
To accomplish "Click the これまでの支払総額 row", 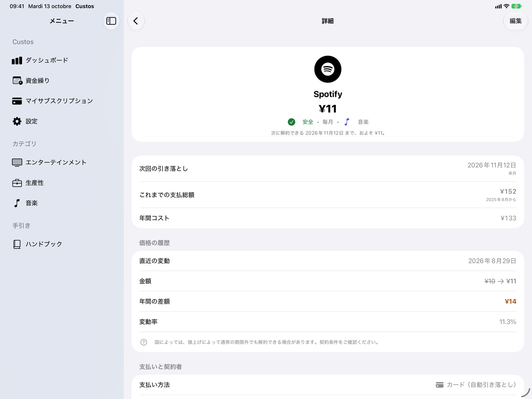I will click(x=328, y=195).
